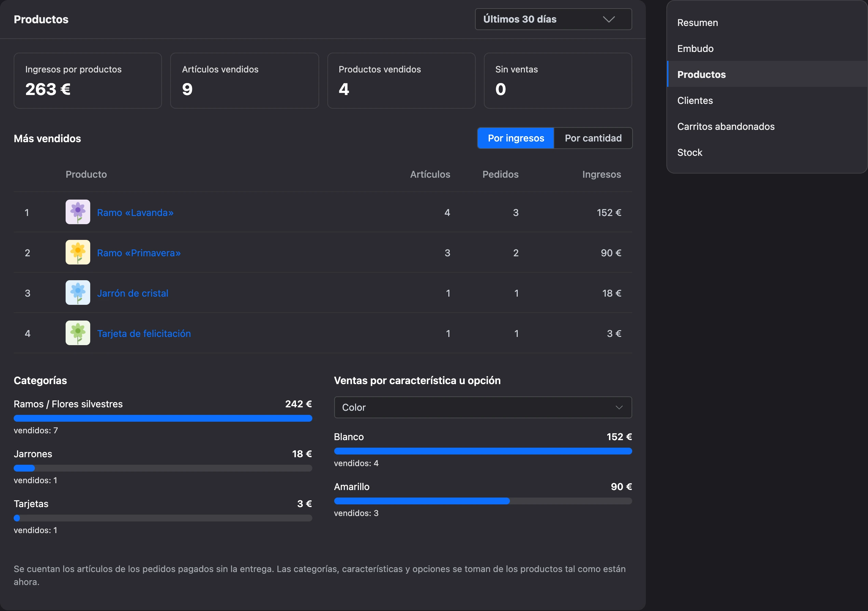868x611 pixels.
Task: Open the Clientes section
Action: click(x=695, y=100)
